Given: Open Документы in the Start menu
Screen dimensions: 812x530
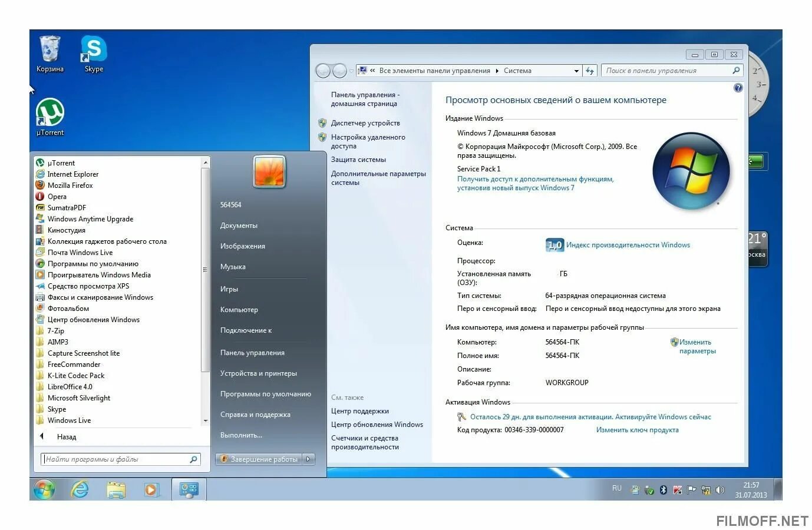Looking at the screenshot, I should 239,226.
